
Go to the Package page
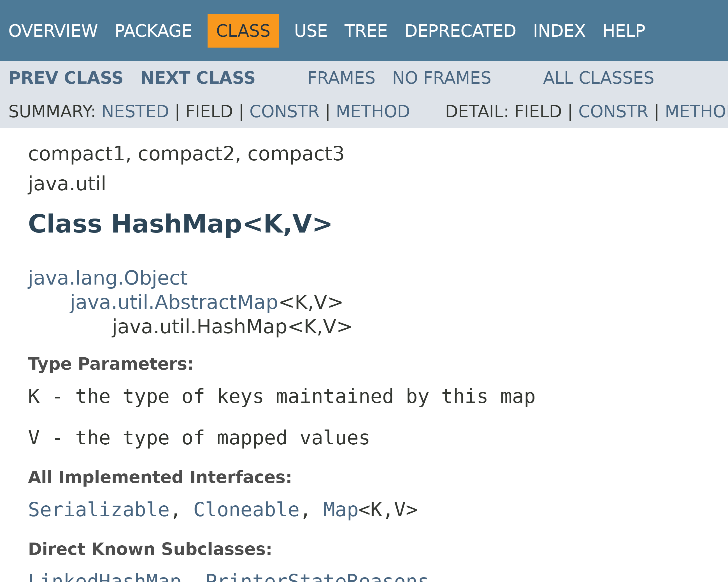[153, 31]
